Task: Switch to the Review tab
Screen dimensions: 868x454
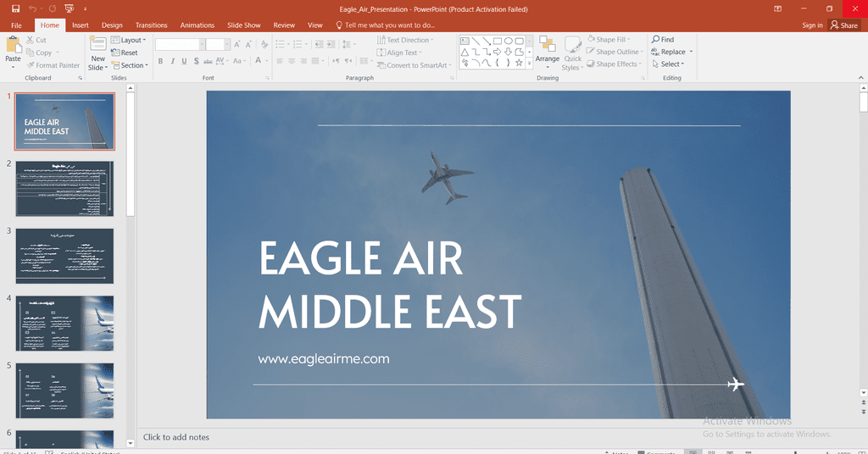Action: pyautogui.click(x=284, y=25)
